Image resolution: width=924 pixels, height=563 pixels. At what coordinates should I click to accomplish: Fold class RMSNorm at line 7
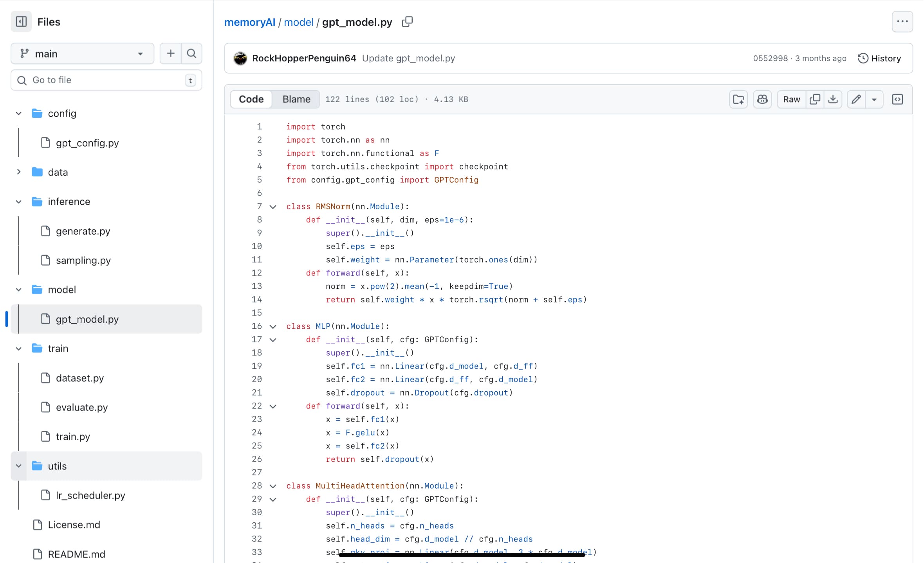[273, 207]
